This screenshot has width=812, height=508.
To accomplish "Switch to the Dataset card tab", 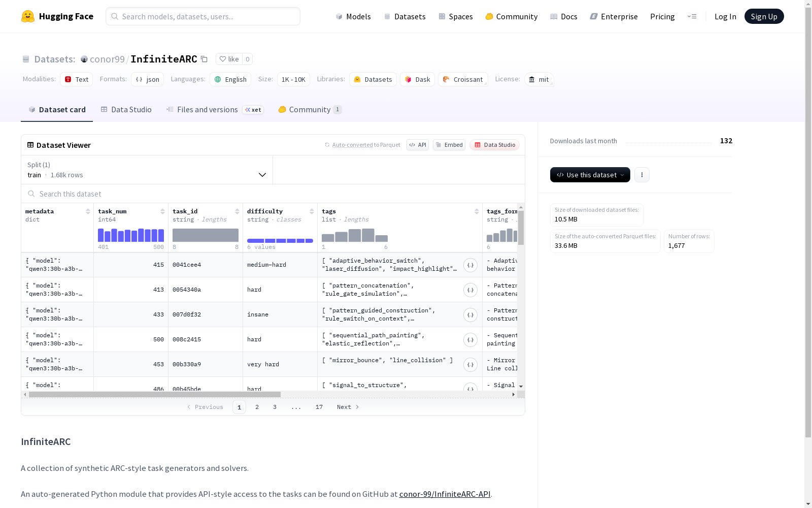I will point(57,109).
